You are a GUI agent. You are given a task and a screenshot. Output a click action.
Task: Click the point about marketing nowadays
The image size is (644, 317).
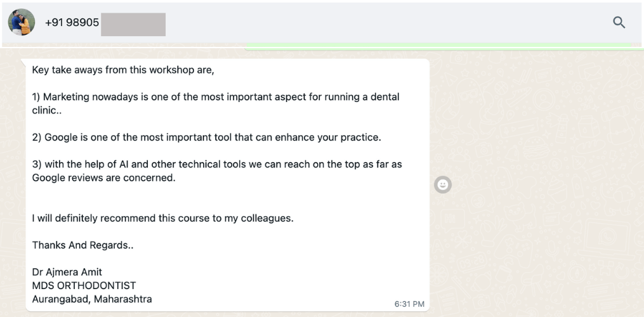(216, 97)
